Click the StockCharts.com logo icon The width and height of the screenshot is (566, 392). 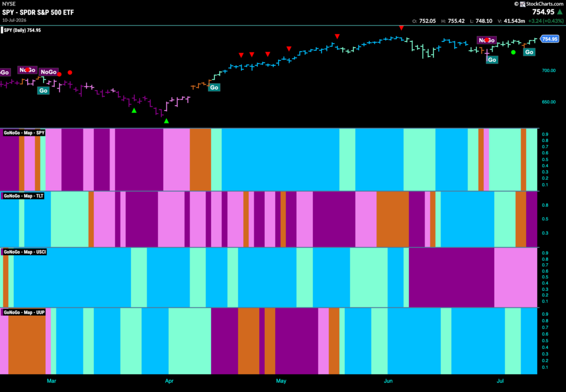522,4
